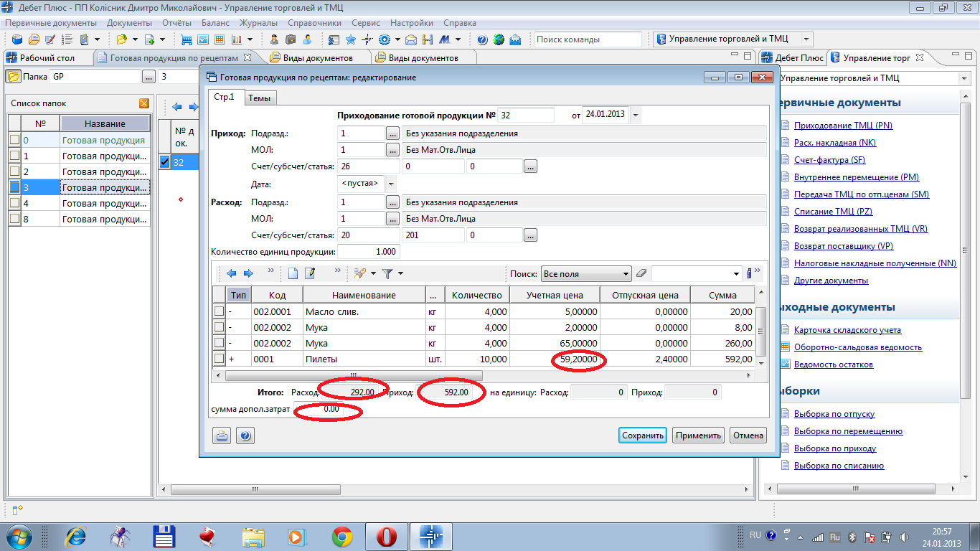Open Управление торговлей и ТМЦ toolbar dropdown
The width and height of the screenshot is (980, 551).
(806, 39)
